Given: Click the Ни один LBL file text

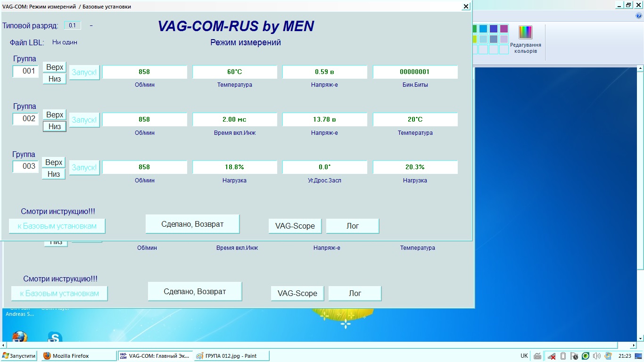Looking at the screenshot, I should [x=65, y=42].
